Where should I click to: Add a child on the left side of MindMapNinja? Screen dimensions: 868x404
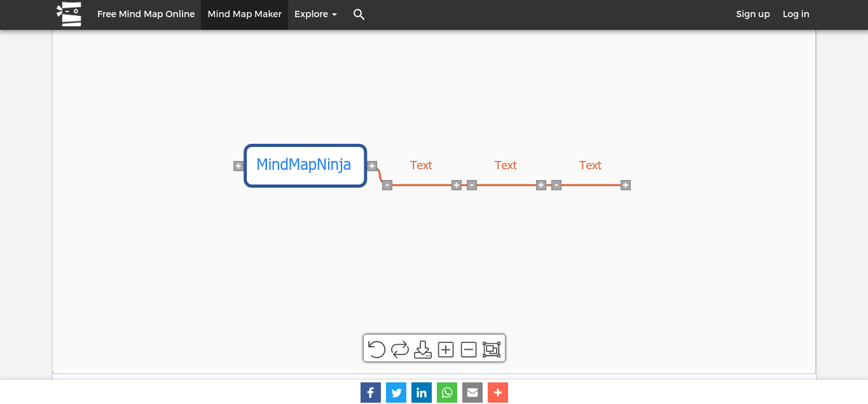pos(238,166)
